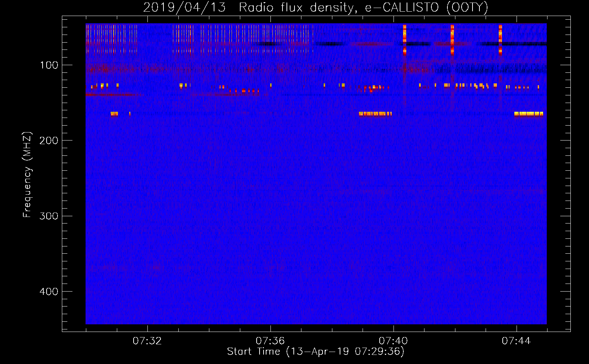This screenshot has width=589, height=364.
Task: Click the 200 frequency tick label
Action: coord(49,141)
